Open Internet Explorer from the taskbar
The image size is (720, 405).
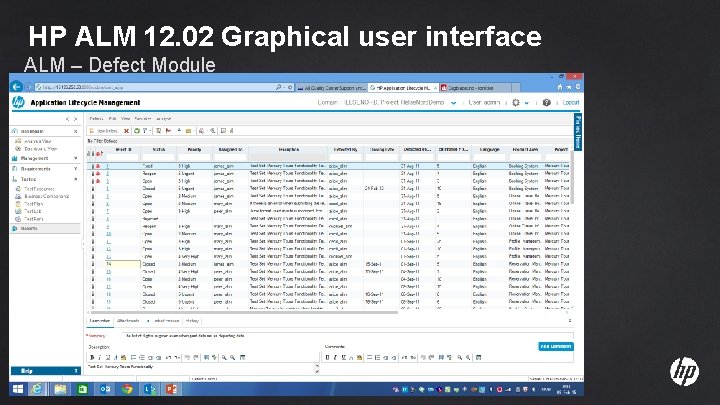pyautogui.click(x=37, y=389)
